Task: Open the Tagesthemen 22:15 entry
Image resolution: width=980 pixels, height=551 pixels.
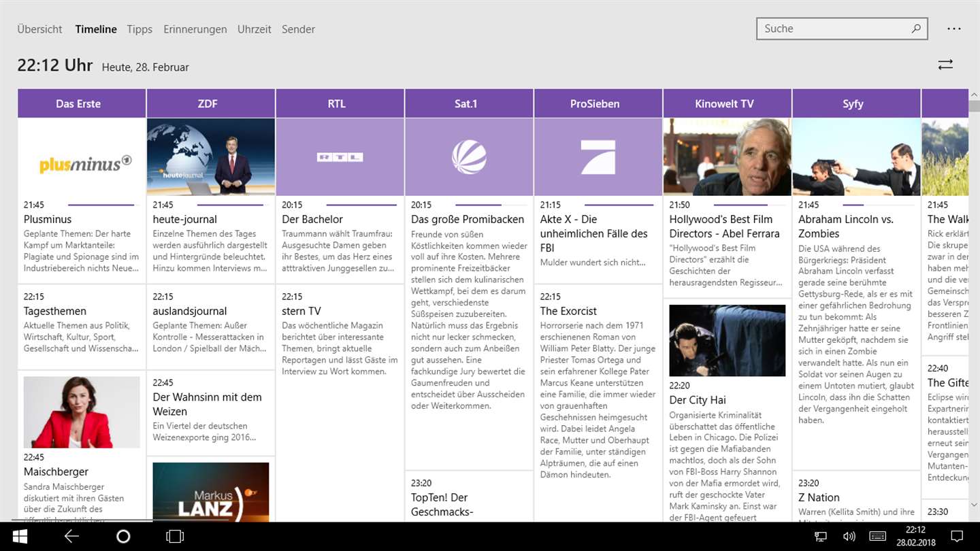Action: (82, 327)
